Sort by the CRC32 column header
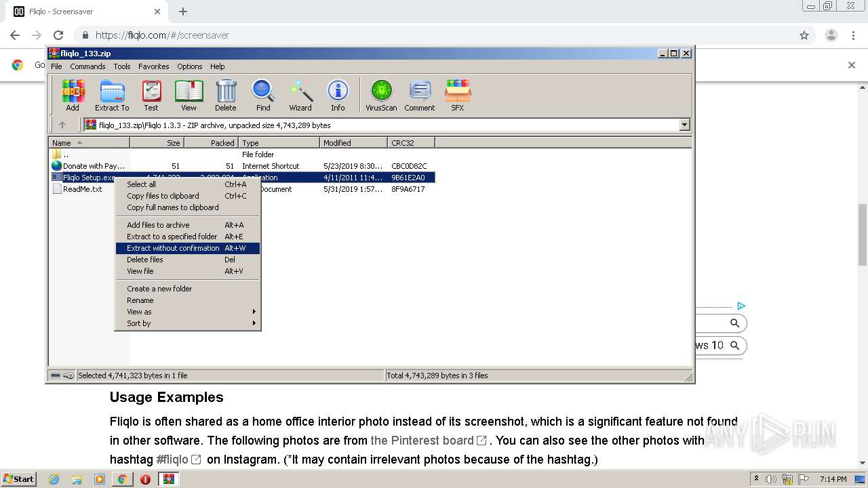This screenshot has height=488, width=868. tap(411, 143)
